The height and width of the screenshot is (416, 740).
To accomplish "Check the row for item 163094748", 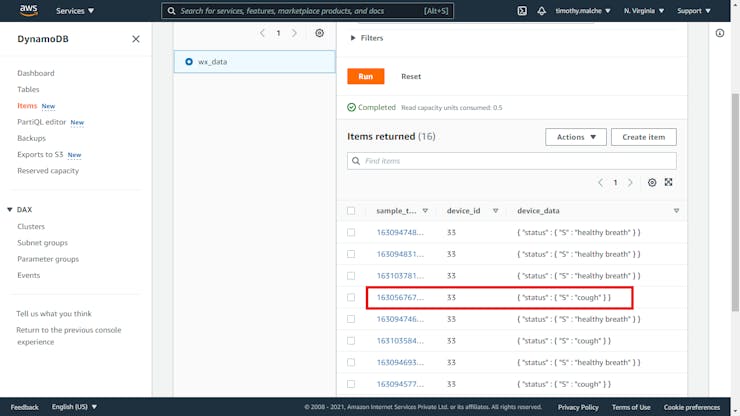I will (x=351, y=232).
